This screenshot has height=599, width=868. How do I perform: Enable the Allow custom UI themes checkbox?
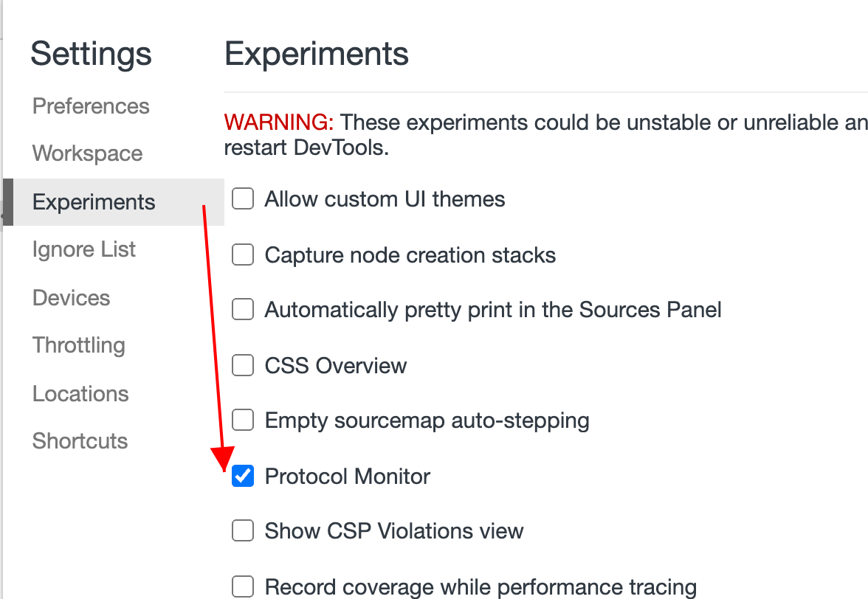coord(243,199)
